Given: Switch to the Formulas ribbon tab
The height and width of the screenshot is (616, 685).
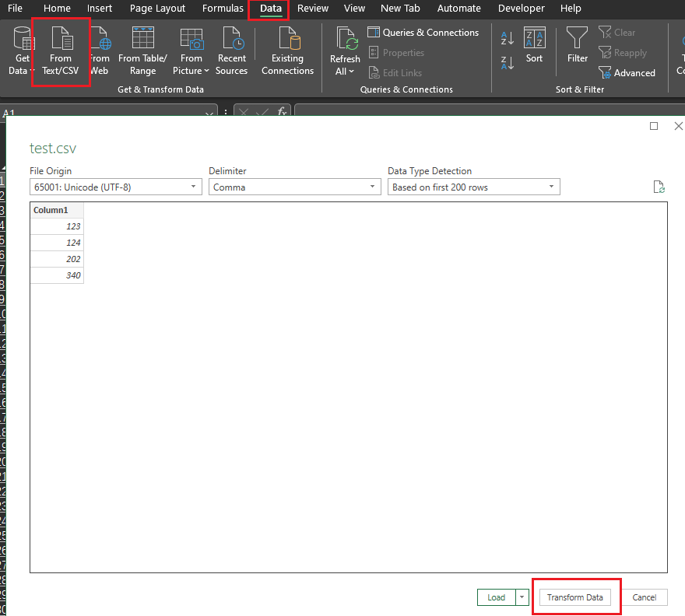Looking at the screenshot, I should (223, 9).
